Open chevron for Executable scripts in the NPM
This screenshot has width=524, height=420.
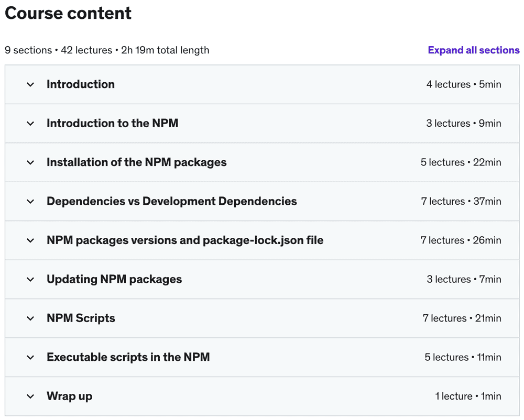tap(30, 358)
